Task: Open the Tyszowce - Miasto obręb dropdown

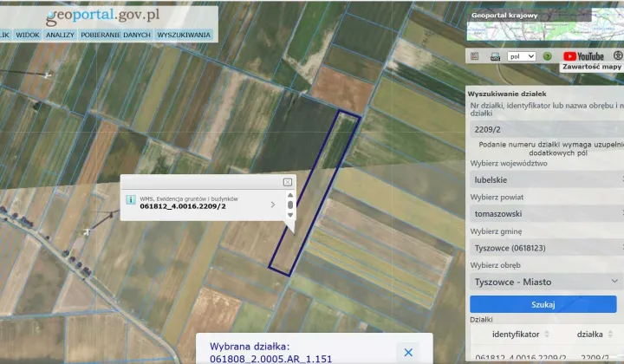Action: click(546, 282)
